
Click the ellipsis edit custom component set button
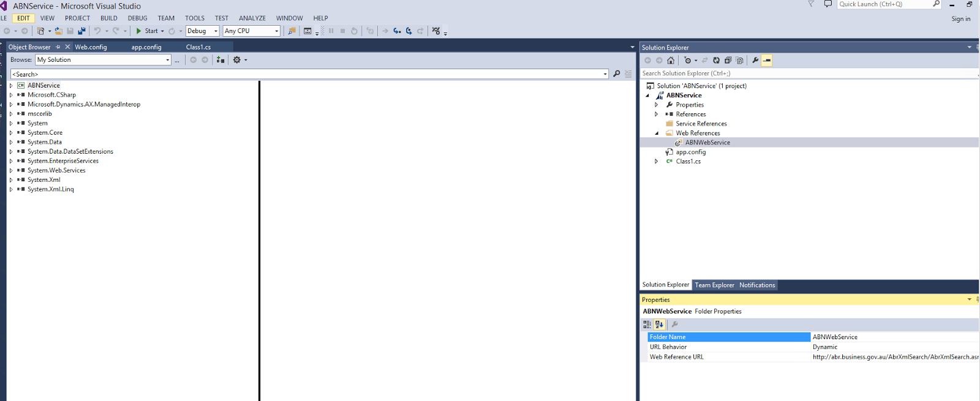pyautogui.click(x=177, y=60)
